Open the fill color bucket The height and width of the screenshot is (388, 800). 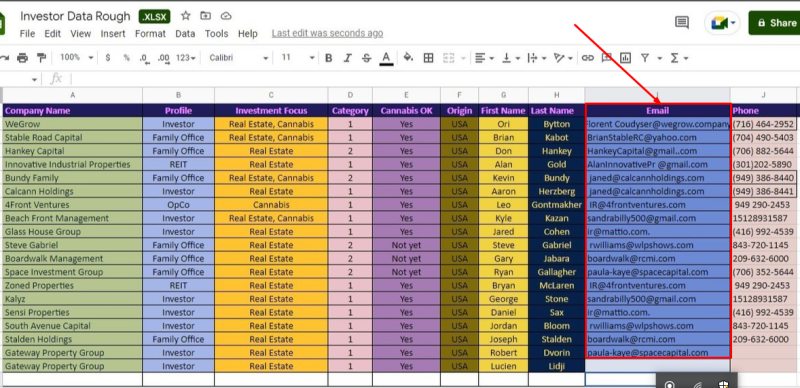tap(408, 58)
